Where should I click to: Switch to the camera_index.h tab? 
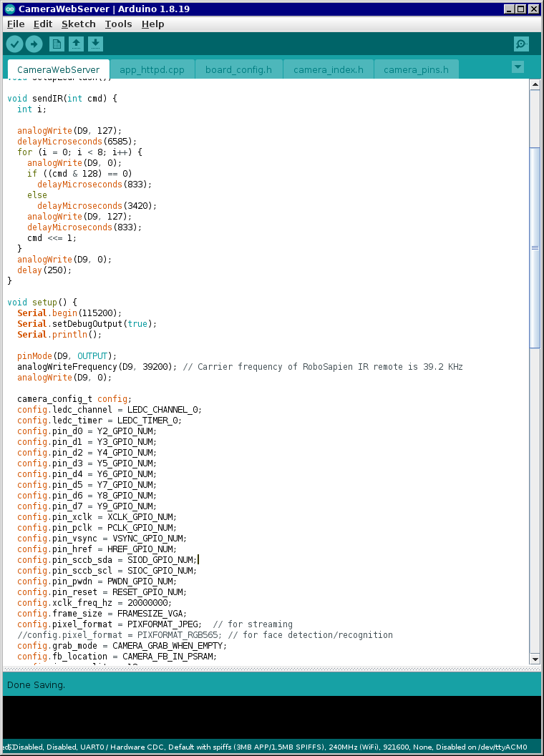point(328,70)
